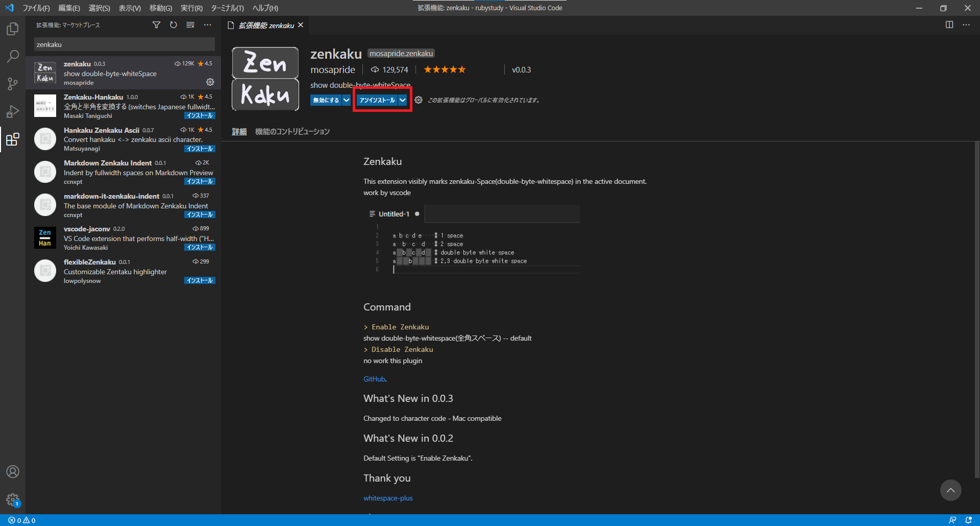Image resolution: width=980 pixels, height=526 pixels.
Task: Open Accounts menu icon
Action: pos(13,471)
